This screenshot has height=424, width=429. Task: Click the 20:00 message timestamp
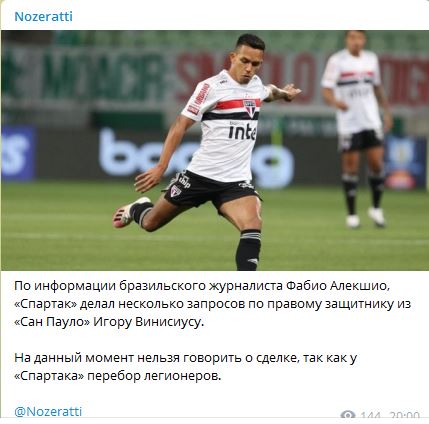click(404, 416)
